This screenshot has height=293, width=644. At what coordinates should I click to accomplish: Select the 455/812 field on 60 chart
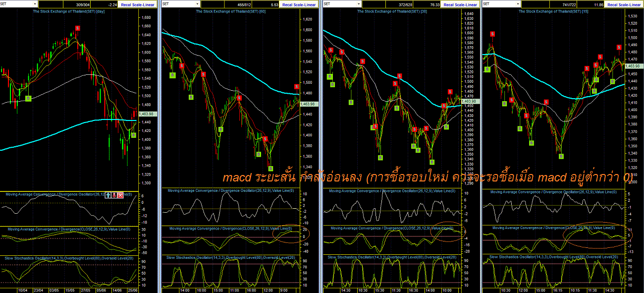point(238,4)
